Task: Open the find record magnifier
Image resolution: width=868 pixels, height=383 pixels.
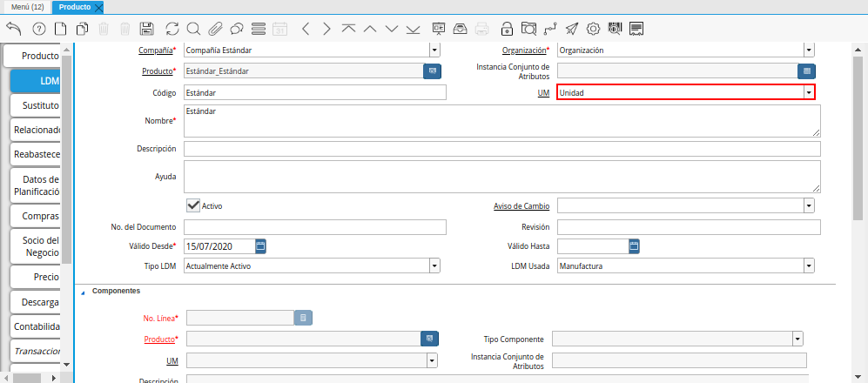Action: [x=193, y=29]
